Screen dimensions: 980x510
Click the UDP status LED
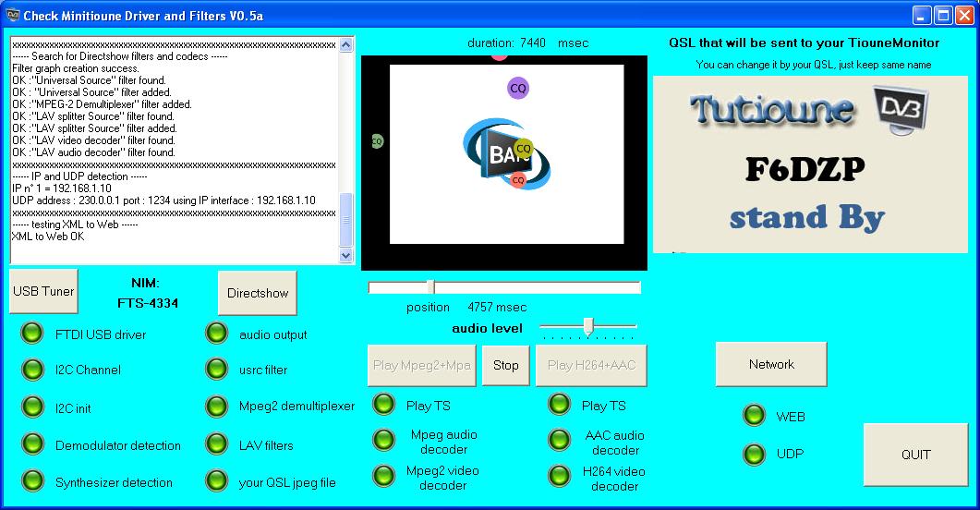(755, 455)
